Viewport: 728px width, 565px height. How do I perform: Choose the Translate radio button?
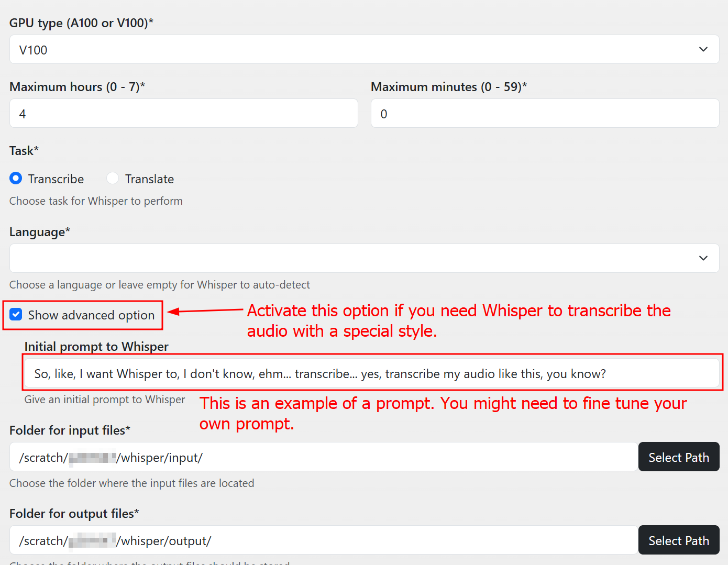(x=113, y=179)
